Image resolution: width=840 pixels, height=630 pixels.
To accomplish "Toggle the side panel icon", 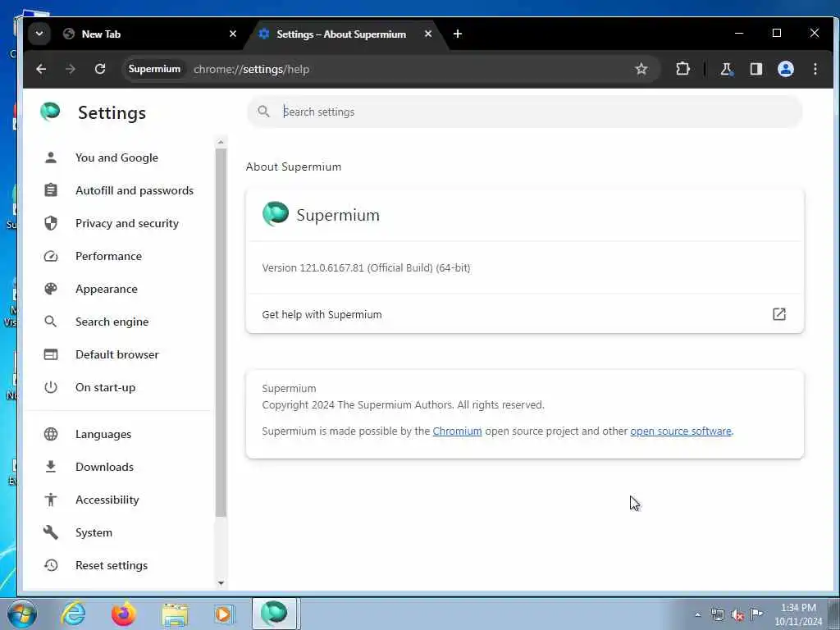I will pos(756,69).
